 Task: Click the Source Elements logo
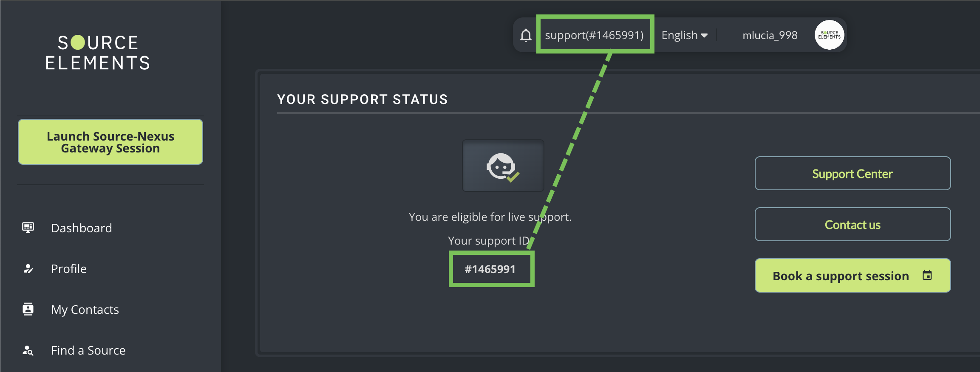(x=98, y=53)
